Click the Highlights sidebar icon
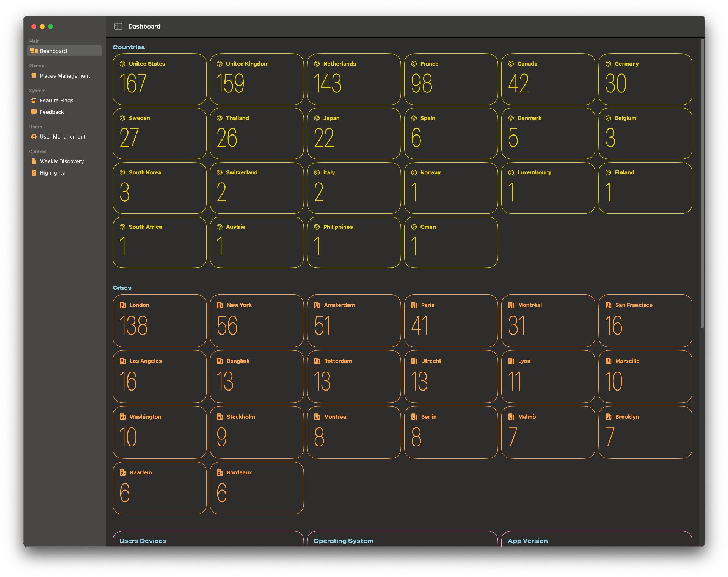The height and width of the screenshot is (577, 728). pyautogui.click(x=34, y=173)
